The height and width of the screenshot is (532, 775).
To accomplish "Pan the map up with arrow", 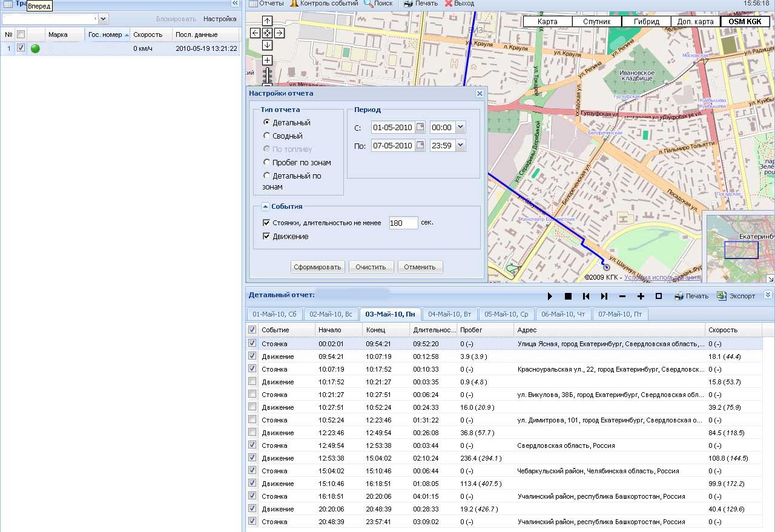I will tap(267, 21).
